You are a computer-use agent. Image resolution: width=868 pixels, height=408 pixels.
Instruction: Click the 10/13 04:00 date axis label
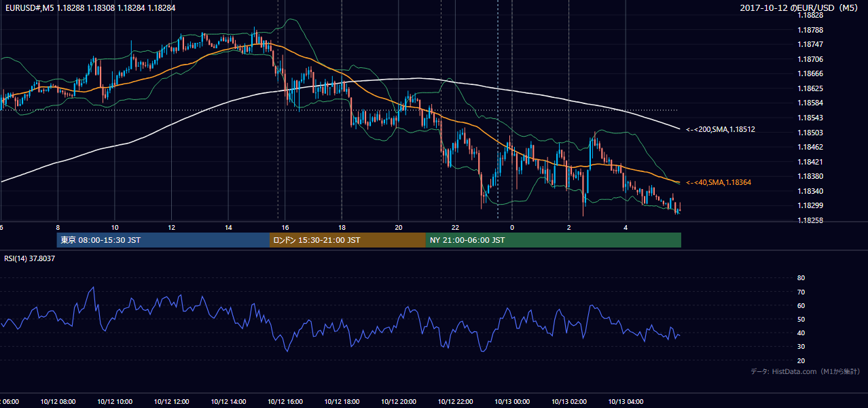point(626,401)
